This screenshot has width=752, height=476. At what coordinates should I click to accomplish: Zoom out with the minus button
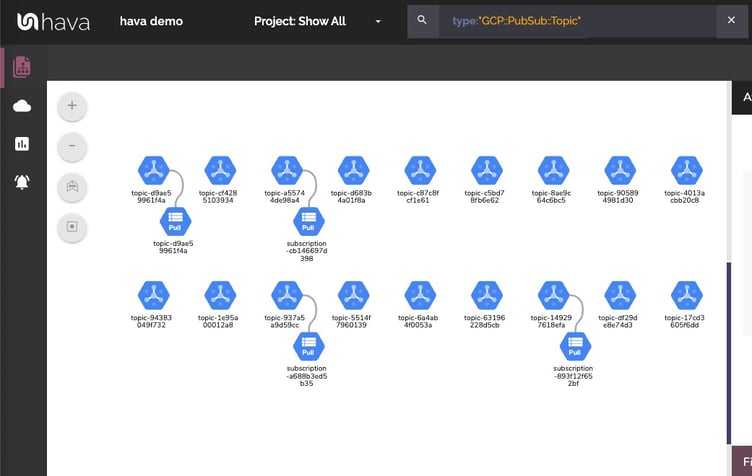(x=72, y=146)
